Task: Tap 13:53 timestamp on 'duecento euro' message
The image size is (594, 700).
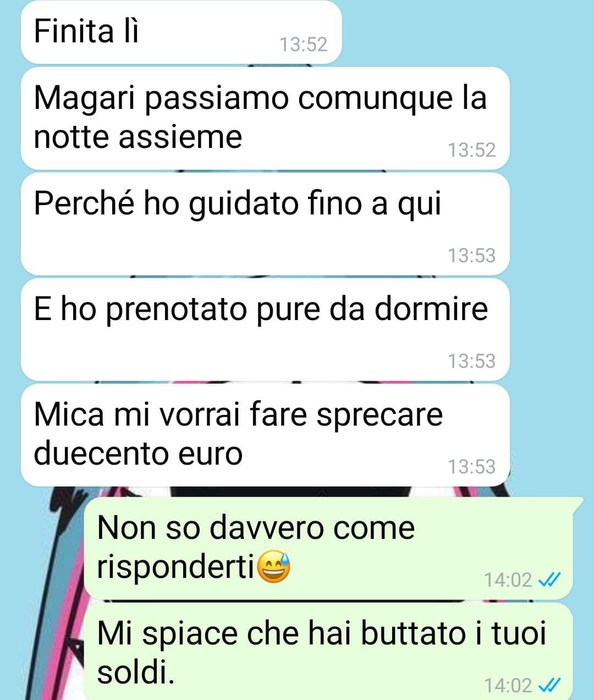Action: tap(471, 466)
